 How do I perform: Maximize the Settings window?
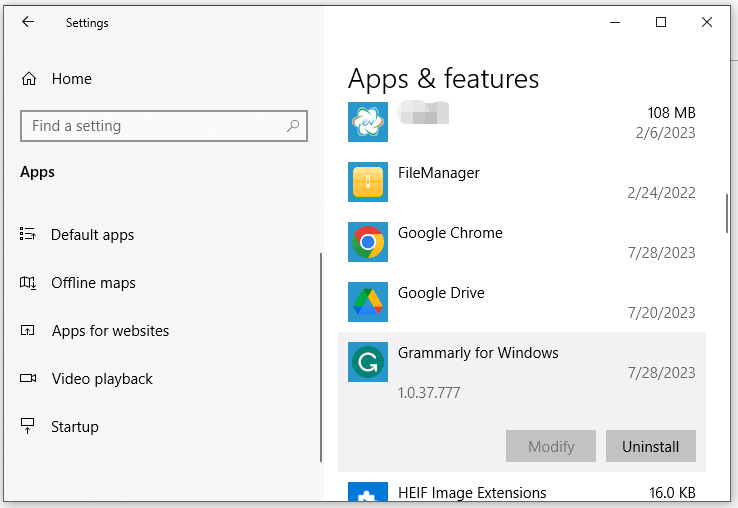pyautogui.click(x=661, y=22)
